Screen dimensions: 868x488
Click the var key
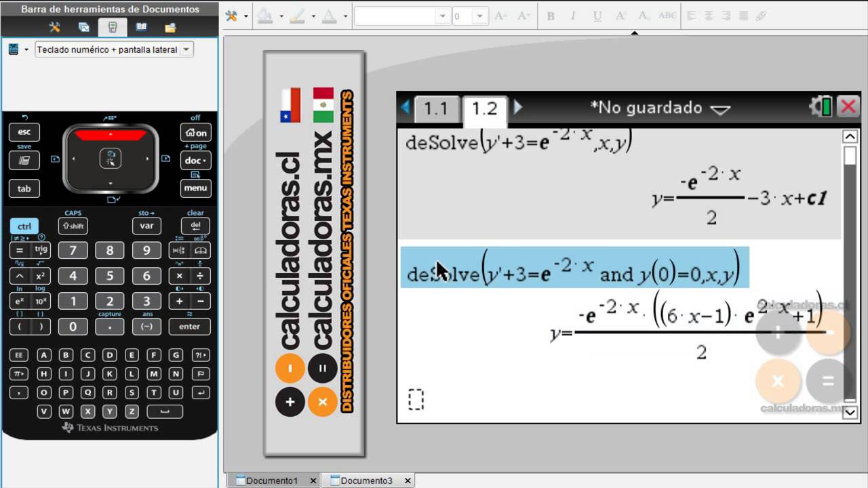[x=146, y=226]
